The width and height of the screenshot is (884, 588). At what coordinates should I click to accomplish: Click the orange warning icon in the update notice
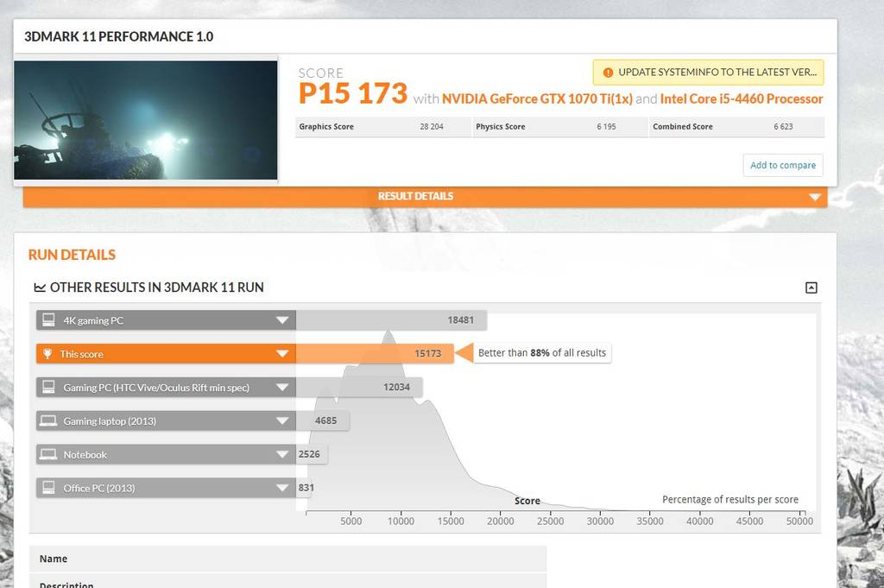(608, 73)
